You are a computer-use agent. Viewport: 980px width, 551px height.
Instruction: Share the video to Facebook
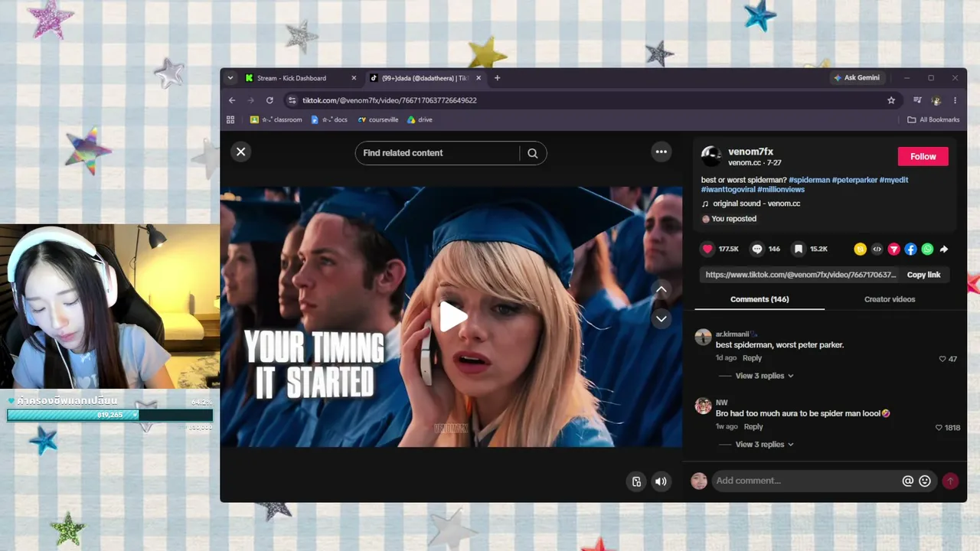(910, 249)
